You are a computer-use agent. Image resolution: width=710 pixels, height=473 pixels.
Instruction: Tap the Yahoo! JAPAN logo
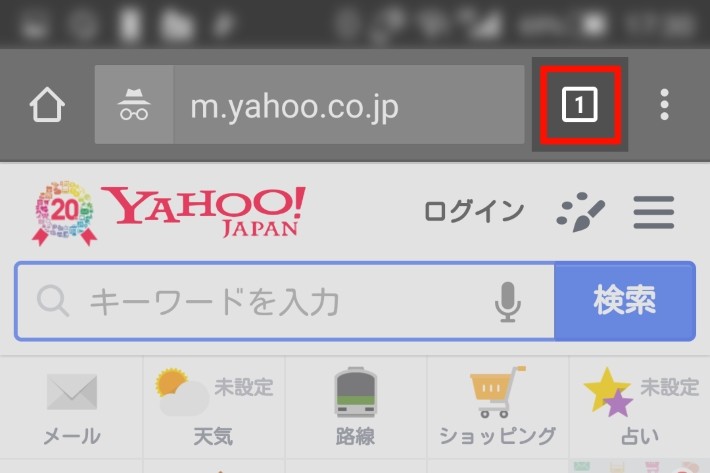204,211
